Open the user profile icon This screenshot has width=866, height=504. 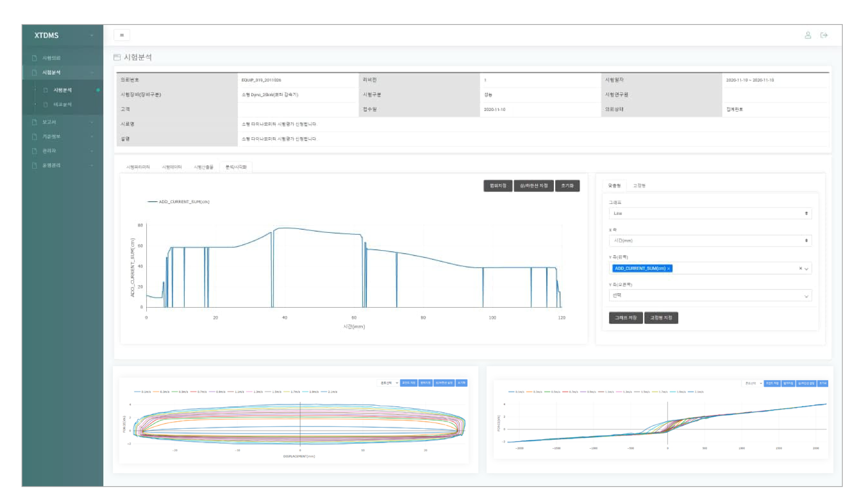click(808, 35)
